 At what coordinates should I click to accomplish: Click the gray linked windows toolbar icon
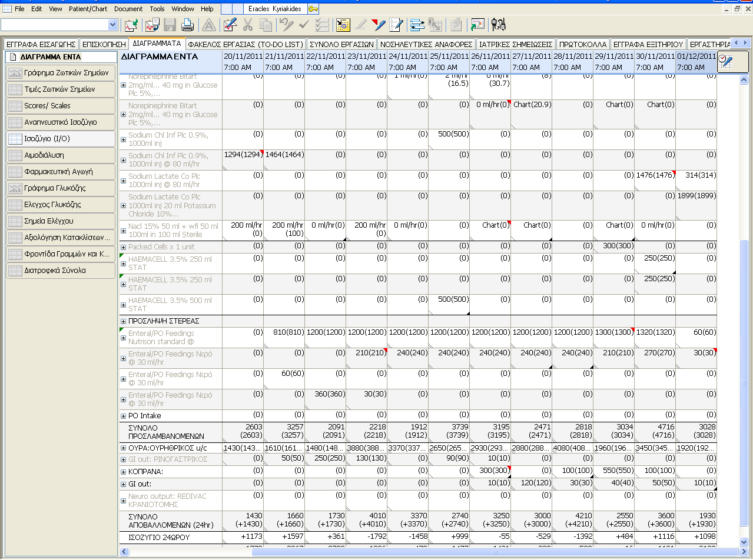tap(435, 25)
